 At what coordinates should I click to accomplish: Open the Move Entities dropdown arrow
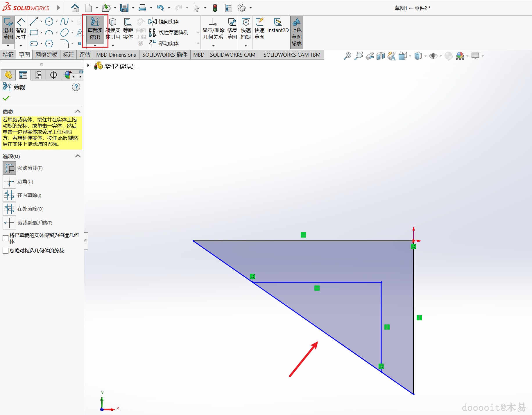198,43
